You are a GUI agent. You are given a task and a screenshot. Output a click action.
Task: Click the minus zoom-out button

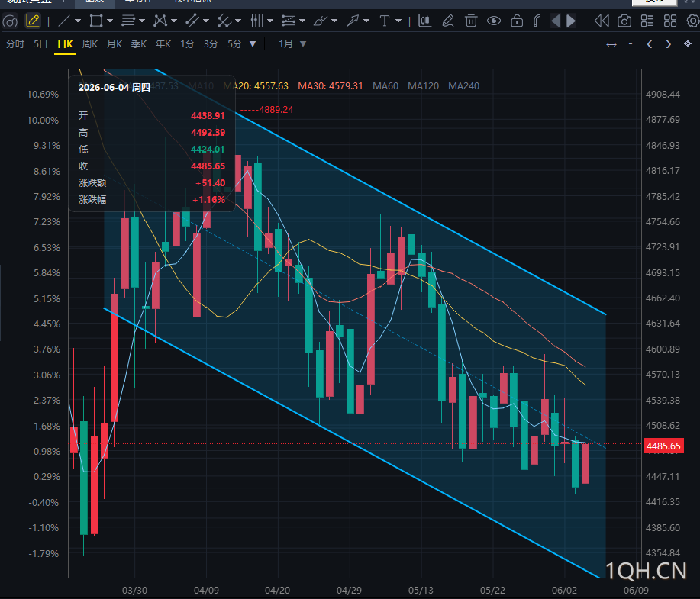(x=631, y=43)
